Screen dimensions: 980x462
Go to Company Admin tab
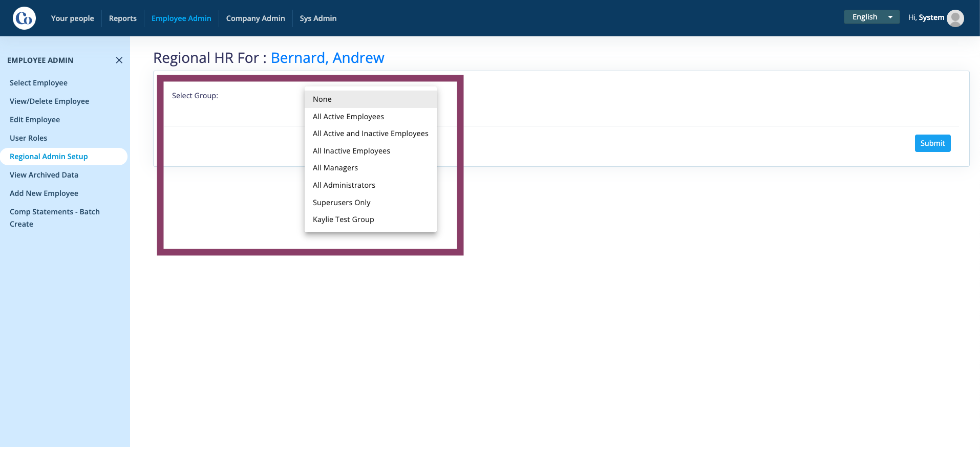tap(255, 18)
